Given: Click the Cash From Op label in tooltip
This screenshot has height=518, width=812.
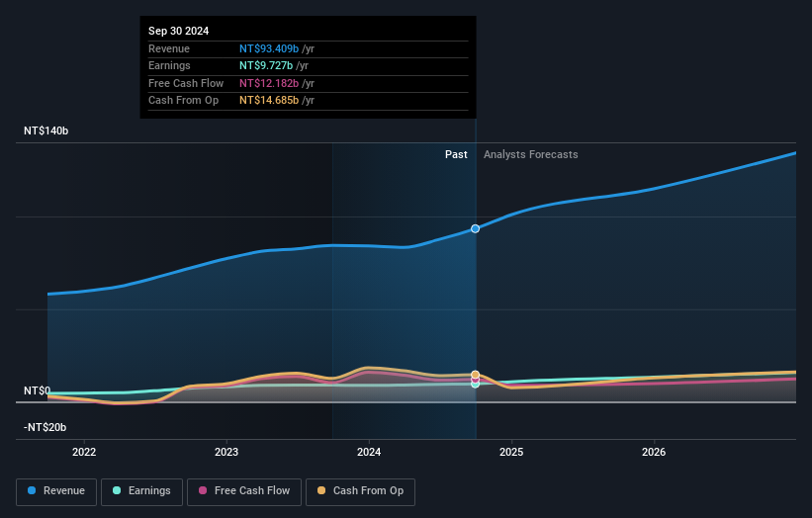Looking at the screenshot, I should 183,101.
